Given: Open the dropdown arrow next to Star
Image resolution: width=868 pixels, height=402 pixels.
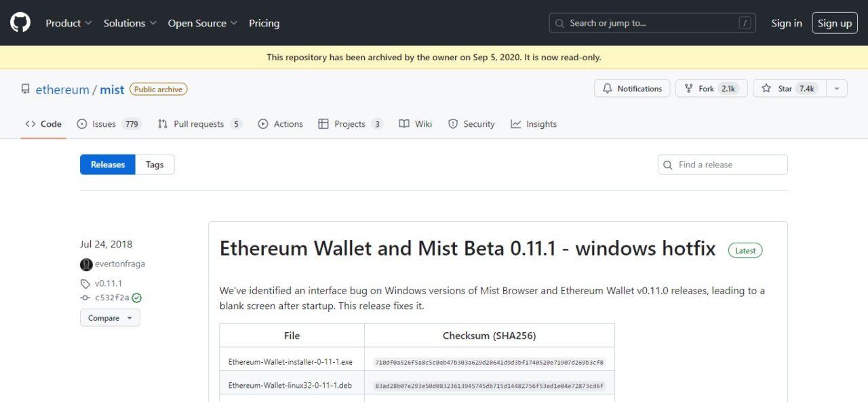Looking at the screenshot, I should [x=837, y=89].
